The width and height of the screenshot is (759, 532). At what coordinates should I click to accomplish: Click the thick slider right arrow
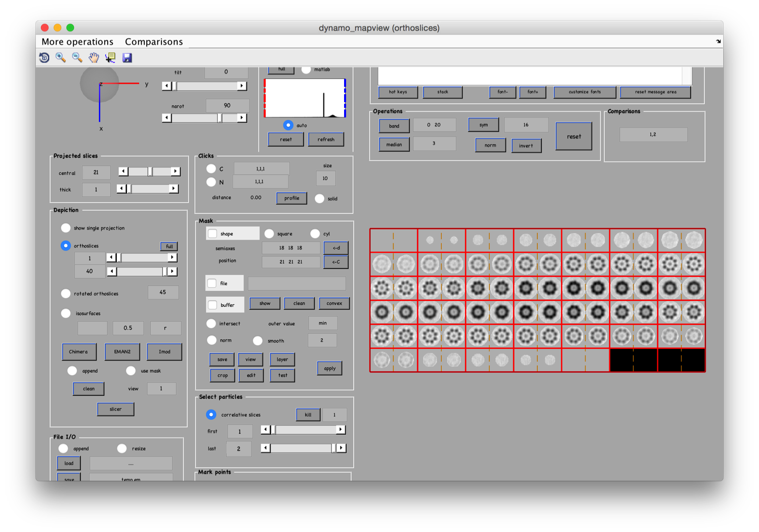point(174,189)
